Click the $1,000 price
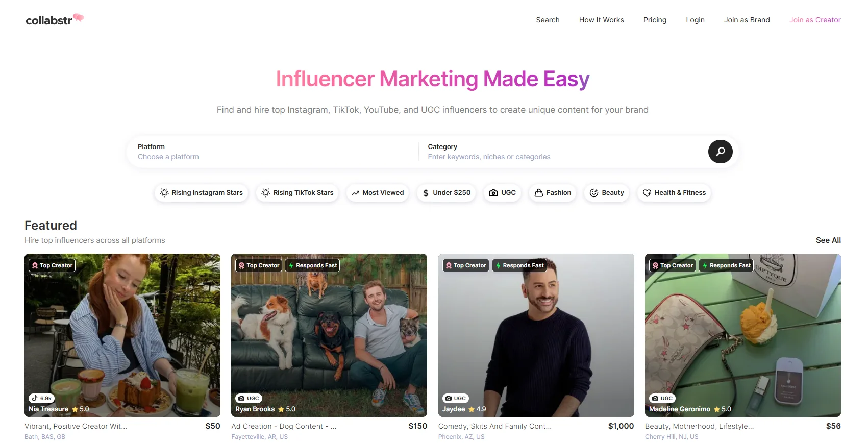The height and width of the screenshot is (443, 868). (x=621, y=426)
